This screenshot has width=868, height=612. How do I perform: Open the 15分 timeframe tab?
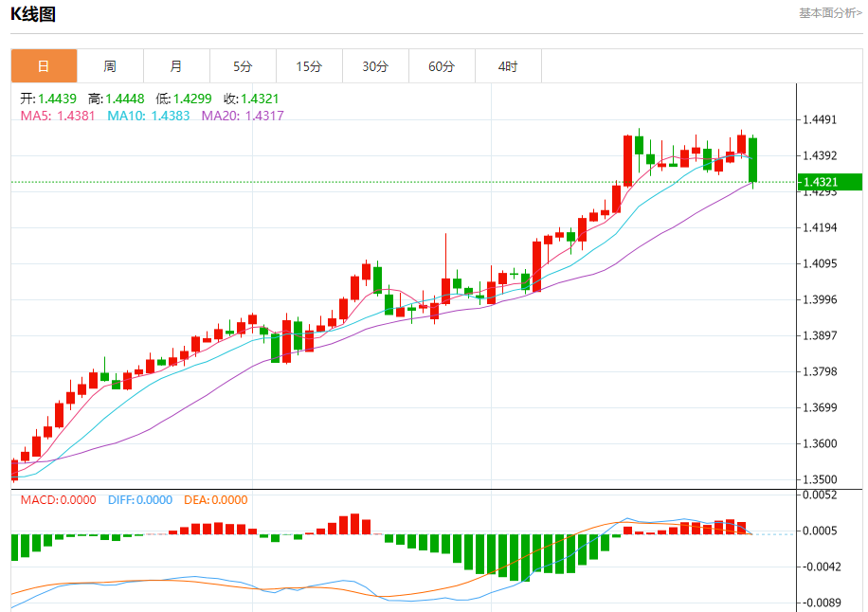point(310,66)
